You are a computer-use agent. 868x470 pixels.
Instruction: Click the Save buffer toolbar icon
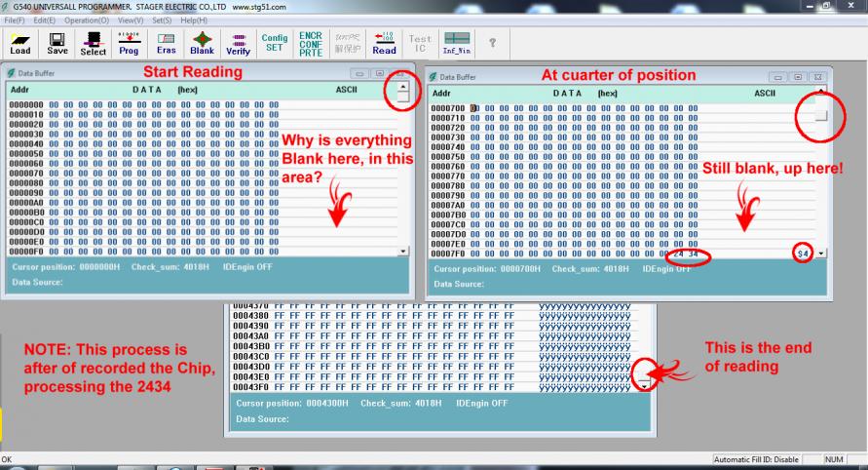[57, 44]
